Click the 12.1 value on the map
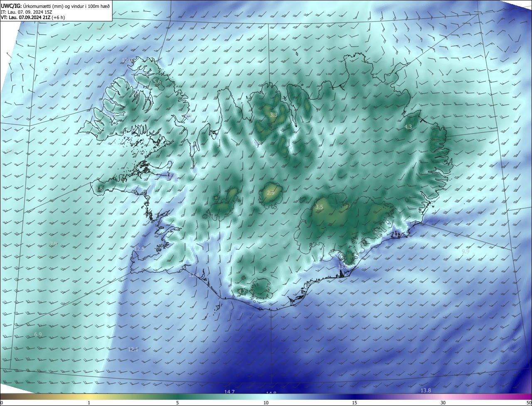532x406 pixels. [133, 350]
